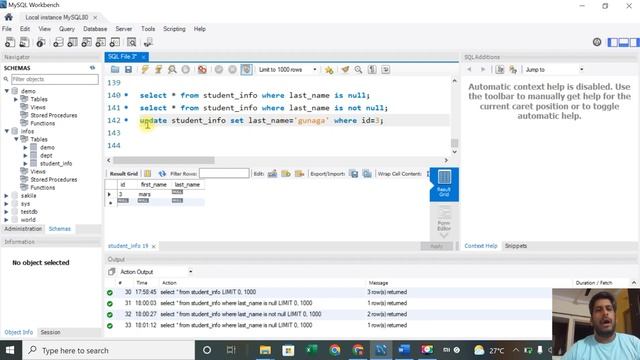Switch to the Snippets tab

[x=516, y=246]
